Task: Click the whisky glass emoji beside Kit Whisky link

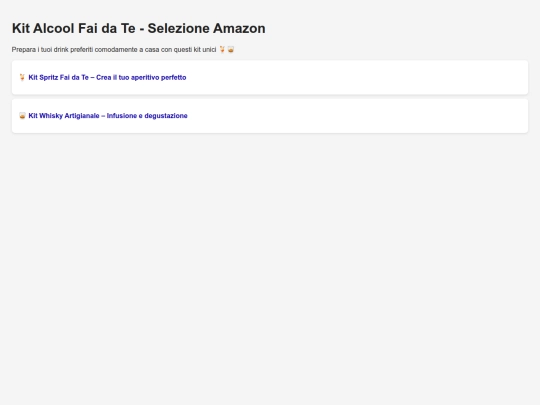Action: [22, 116]
